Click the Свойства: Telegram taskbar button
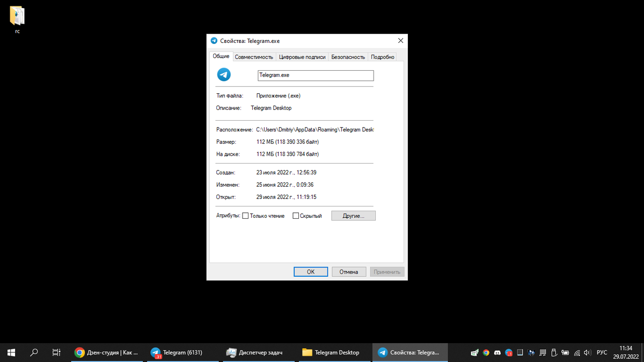The width and height of the screenshot is (644, 362). tap(410, 352)
